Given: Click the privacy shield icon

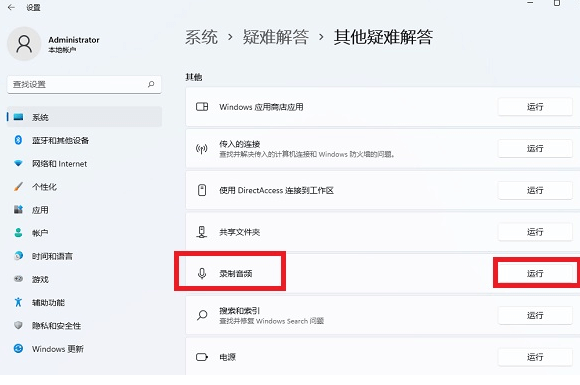Looking at the screenshot, I should (x=18, y=325).
